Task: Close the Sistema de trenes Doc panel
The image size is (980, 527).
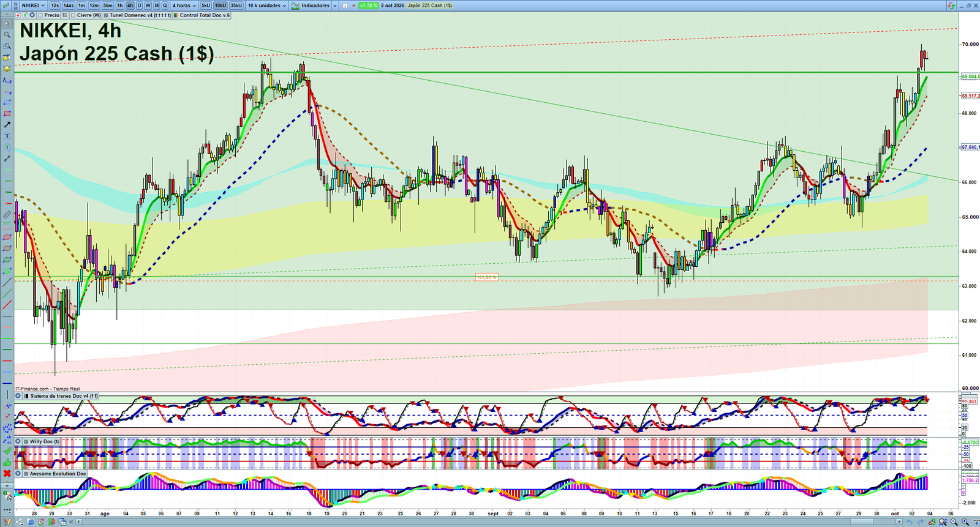Action: pyautogui.click(x=18, y=396)
